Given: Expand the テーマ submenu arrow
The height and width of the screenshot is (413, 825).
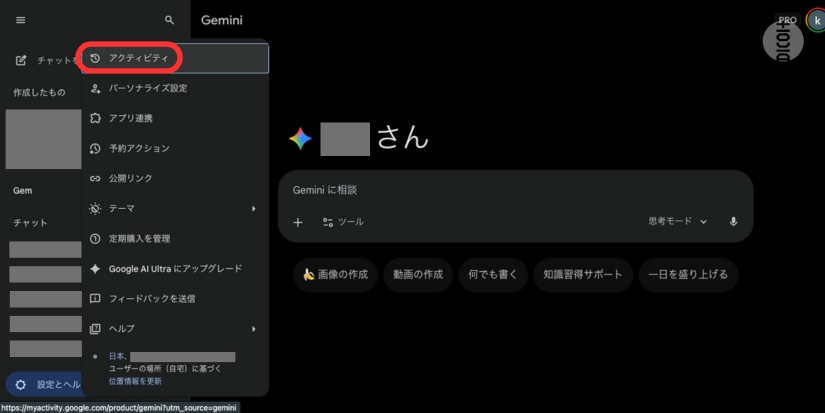Looking at the screenshot, I should 253,209.
